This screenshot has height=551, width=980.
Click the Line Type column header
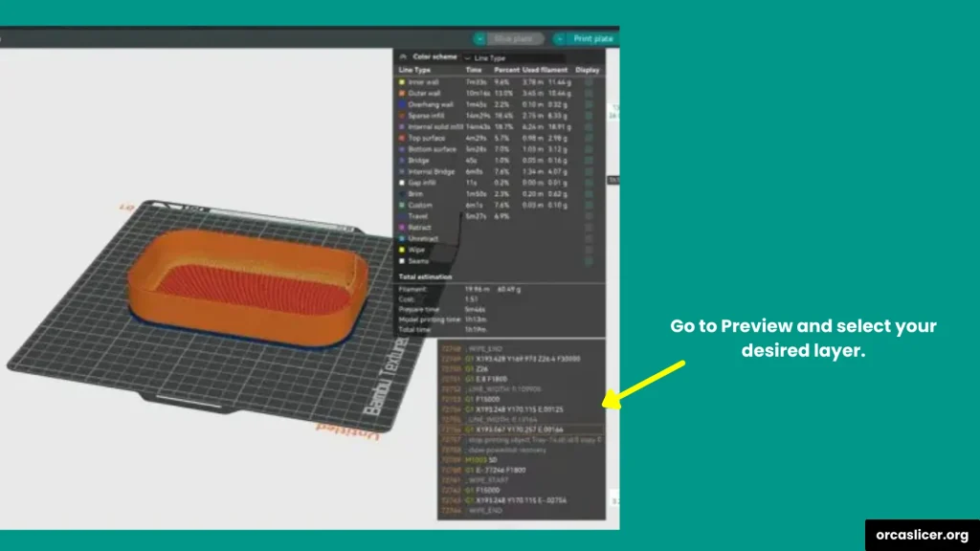(x=414, y=70)
